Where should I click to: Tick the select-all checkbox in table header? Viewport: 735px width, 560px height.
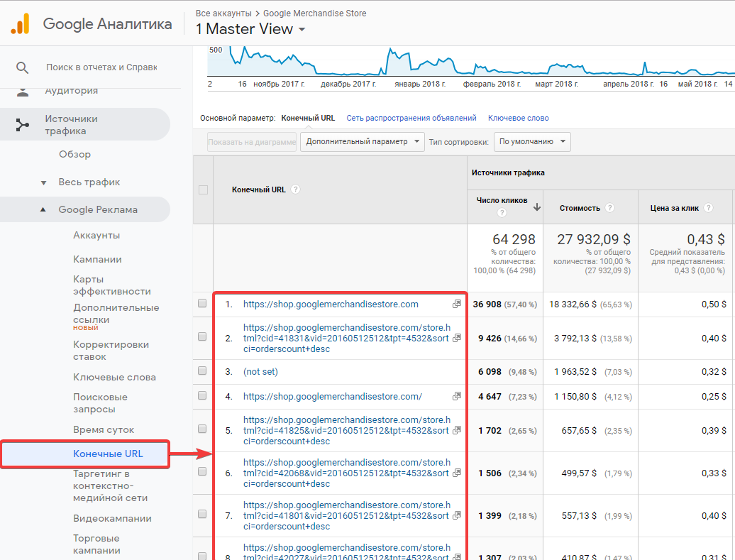pyautogui.click(x=203, y=190)
